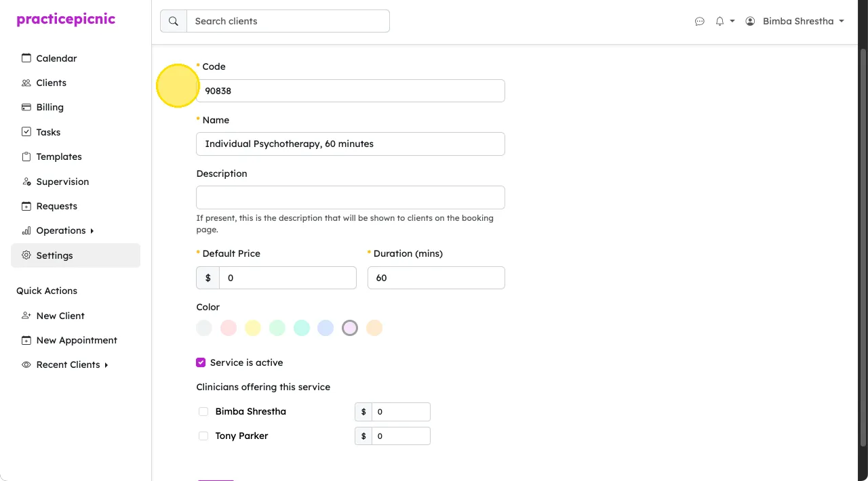Expand the Operations submenu arrow
Viewport: 868px width, 481px height.
[x=92, y=231]
